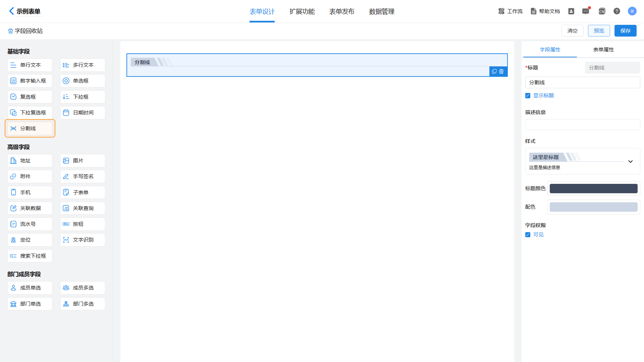Add a 关联查询 linked query field

83,208
